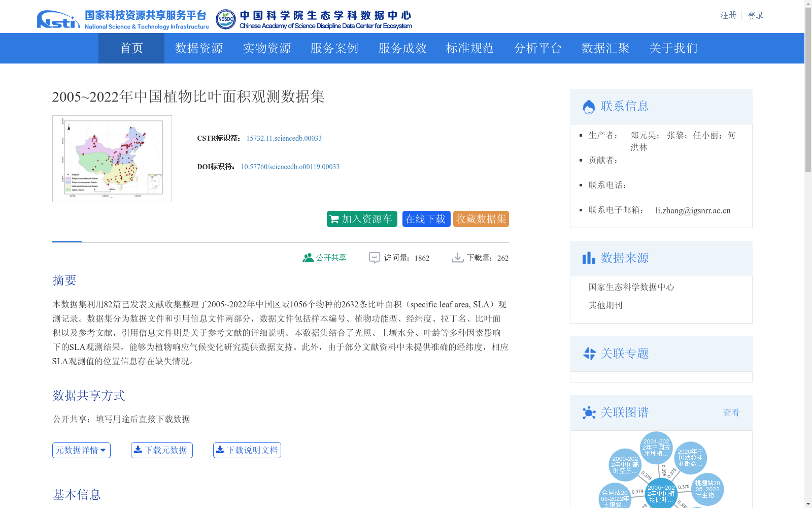
Task: Click the visit count comment icon
Action: coord(375,258)
